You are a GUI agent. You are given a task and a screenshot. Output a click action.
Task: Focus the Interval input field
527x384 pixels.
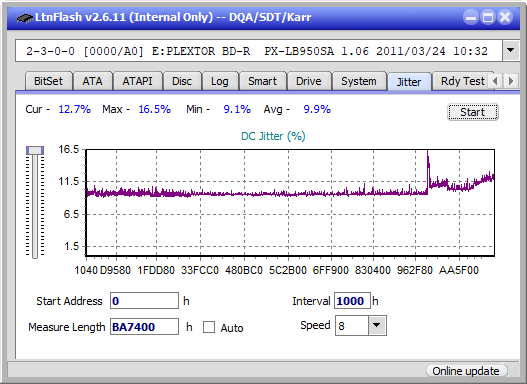pos(352,301)
